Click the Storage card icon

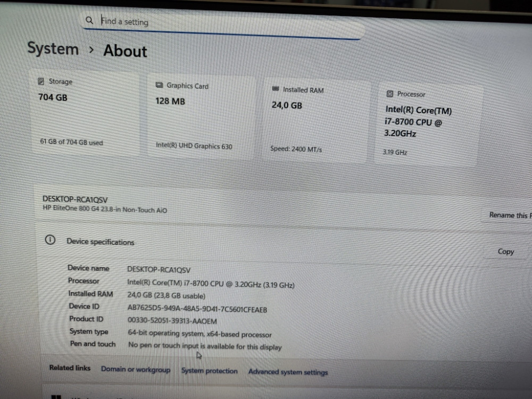tap(41, 81)
